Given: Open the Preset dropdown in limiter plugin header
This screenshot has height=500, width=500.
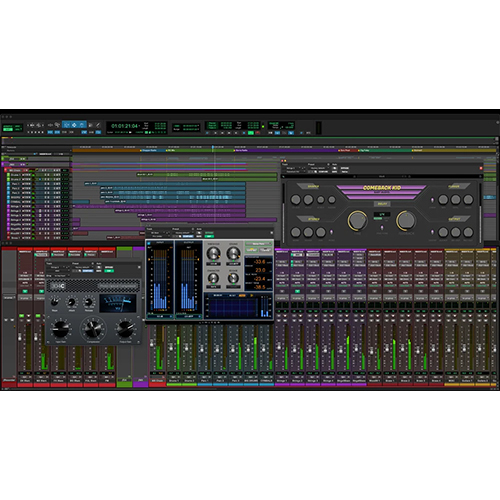Looking at the screenshot, I should coord(182,233).
